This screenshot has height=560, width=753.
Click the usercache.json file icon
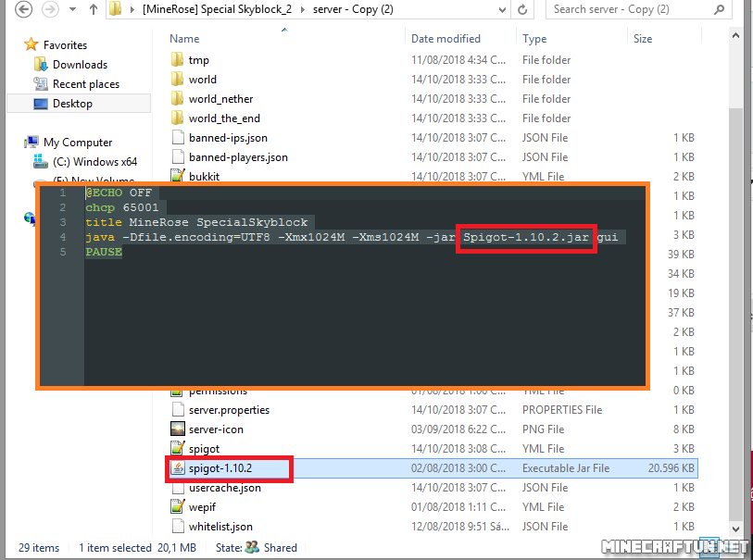pyautogui.click(x=178, y=489)
